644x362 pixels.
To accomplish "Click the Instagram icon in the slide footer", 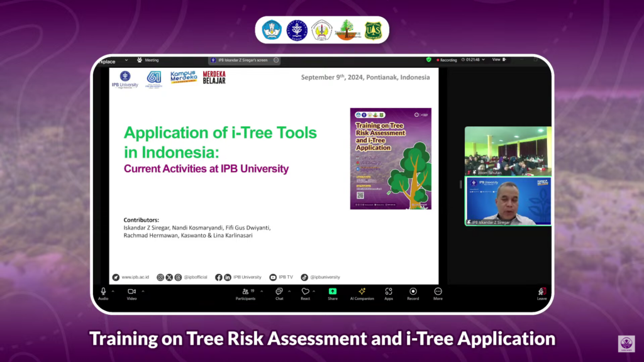I will 160,277.
